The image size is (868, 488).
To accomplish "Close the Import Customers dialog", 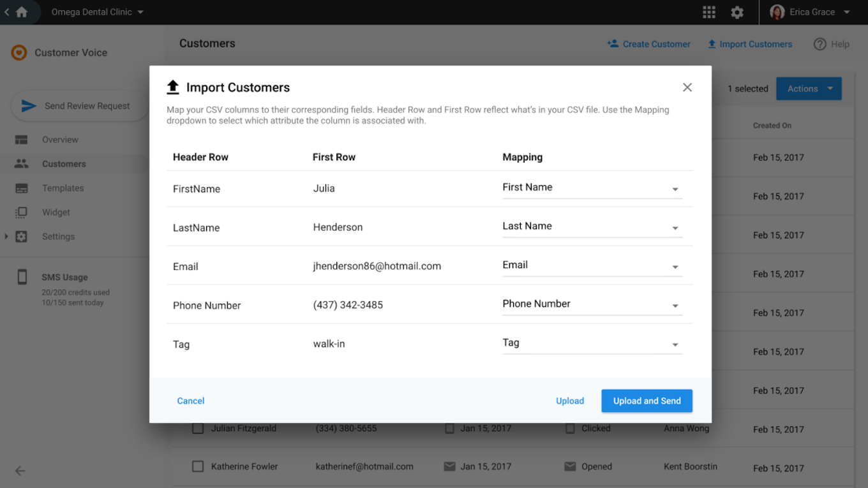I will click(x=687, y=87).
